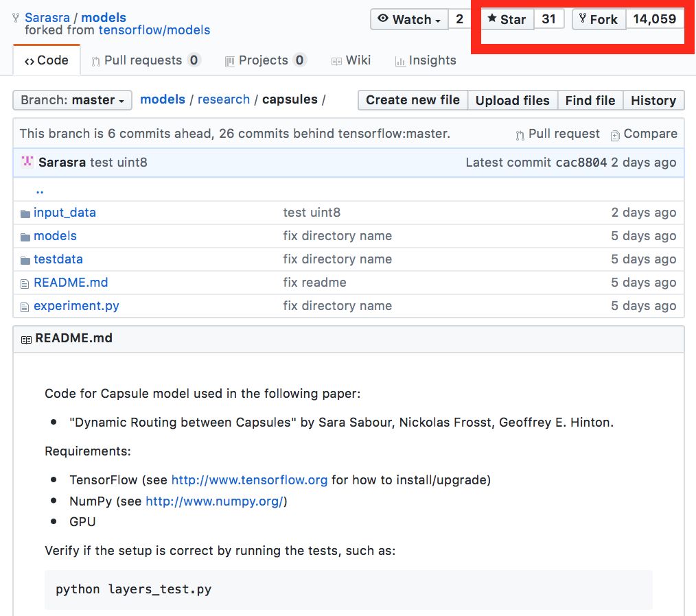Switch to the Pull requests tab
Screen dimensions: 696x616
143,60
